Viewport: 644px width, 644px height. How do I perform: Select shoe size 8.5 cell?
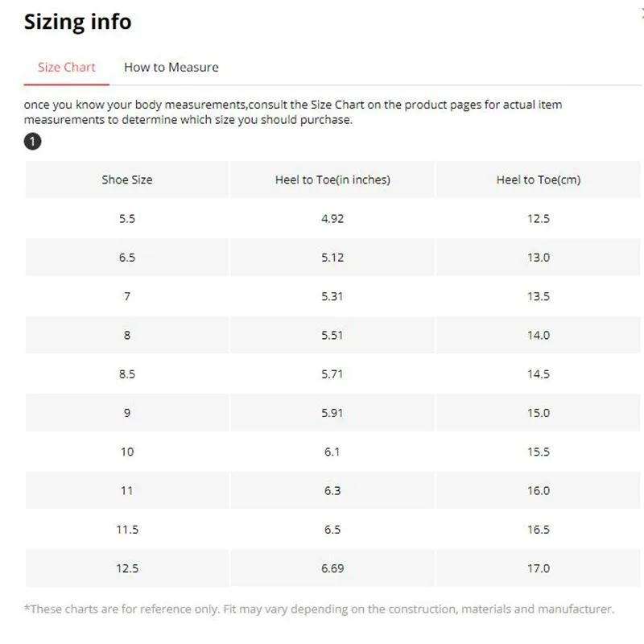click(x=127, y=374)
